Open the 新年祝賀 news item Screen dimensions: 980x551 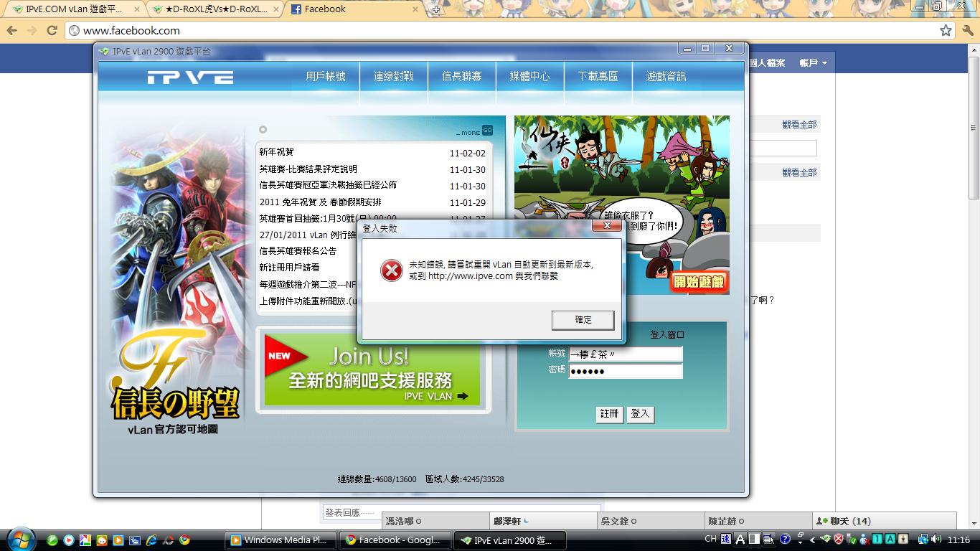pyautogui.click(x=277, y=152)
